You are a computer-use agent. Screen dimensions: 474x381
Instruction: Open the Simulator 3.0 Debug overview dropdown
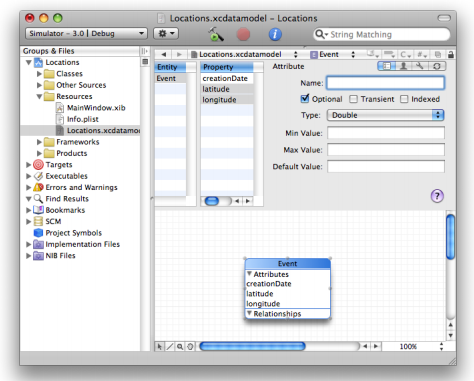[86, 33]
